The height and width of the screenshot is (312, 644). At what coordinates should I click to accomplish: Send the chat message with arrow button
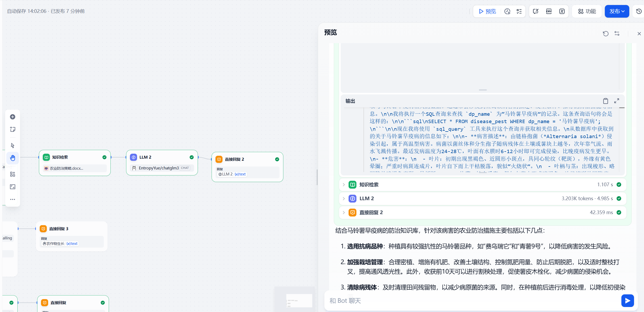coord(627,301)
